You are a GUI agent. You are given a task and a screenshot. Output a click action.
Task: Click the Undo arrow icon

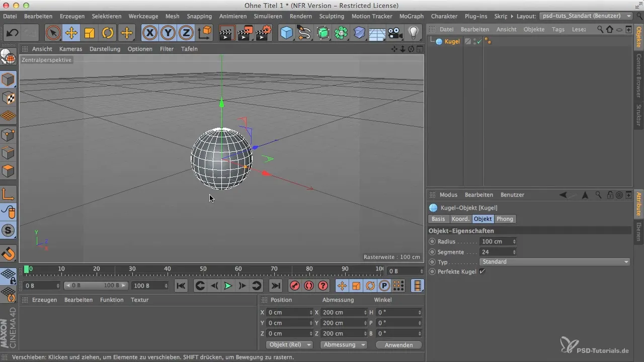(x=13, y=33)
